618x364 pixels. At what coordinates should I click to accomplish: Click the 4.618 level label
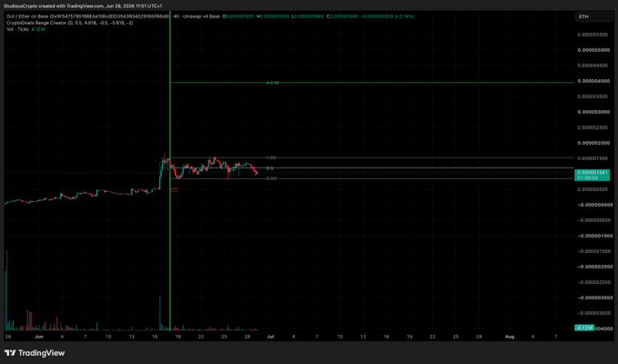pos(272,83)
